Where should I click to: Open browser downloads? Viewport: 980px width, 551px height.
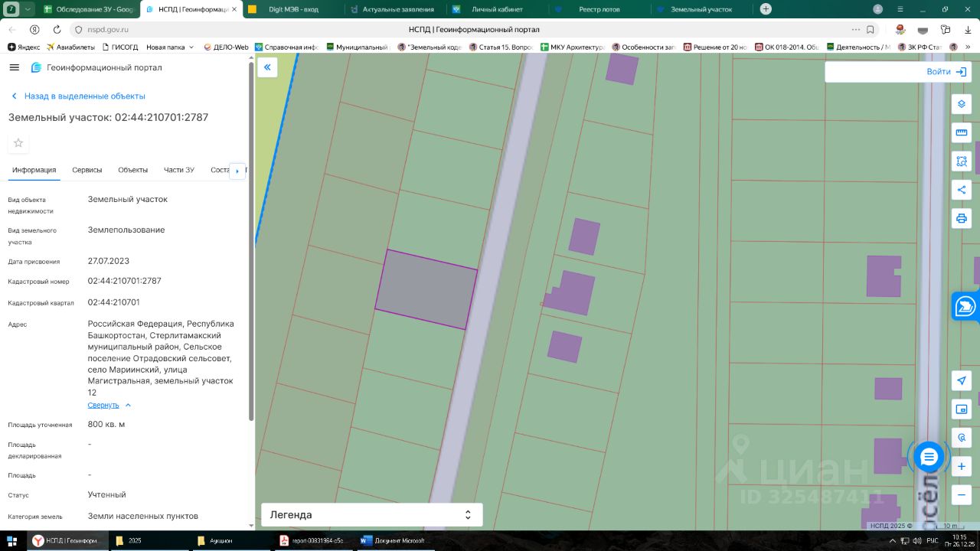click(968, 29)
